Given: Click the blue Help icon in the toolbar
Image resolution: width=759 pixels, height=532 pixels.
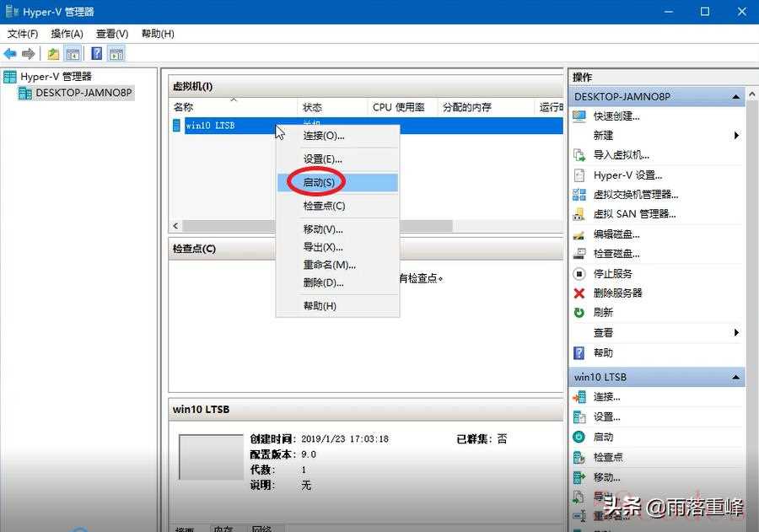Looking at the screenshot, I should [96, 54].
